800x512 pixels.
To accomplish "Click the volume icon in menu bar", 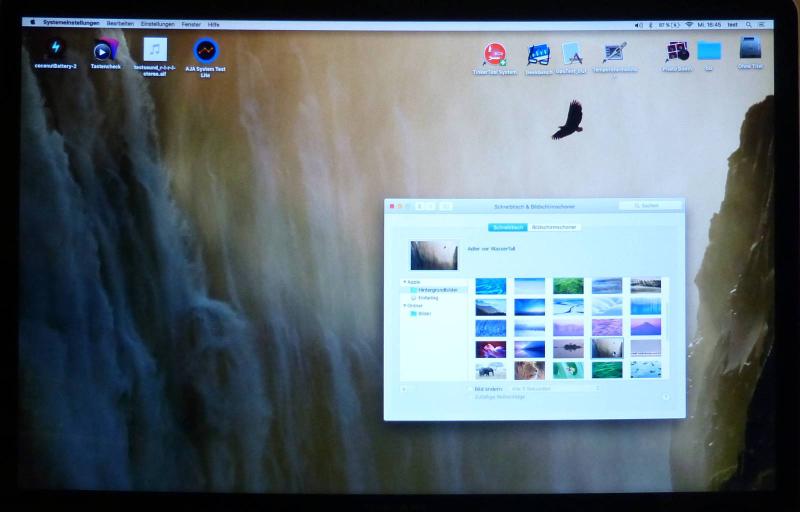I will coord(638,25).
